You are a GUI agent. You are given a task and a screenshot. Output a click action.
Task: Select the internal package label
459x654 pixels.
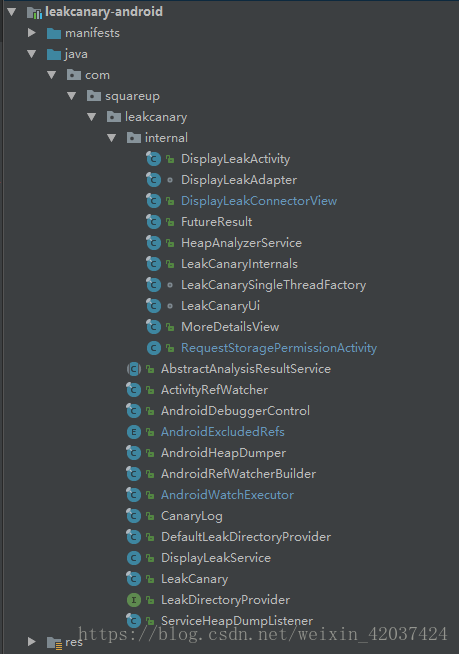tap(166, 138)
